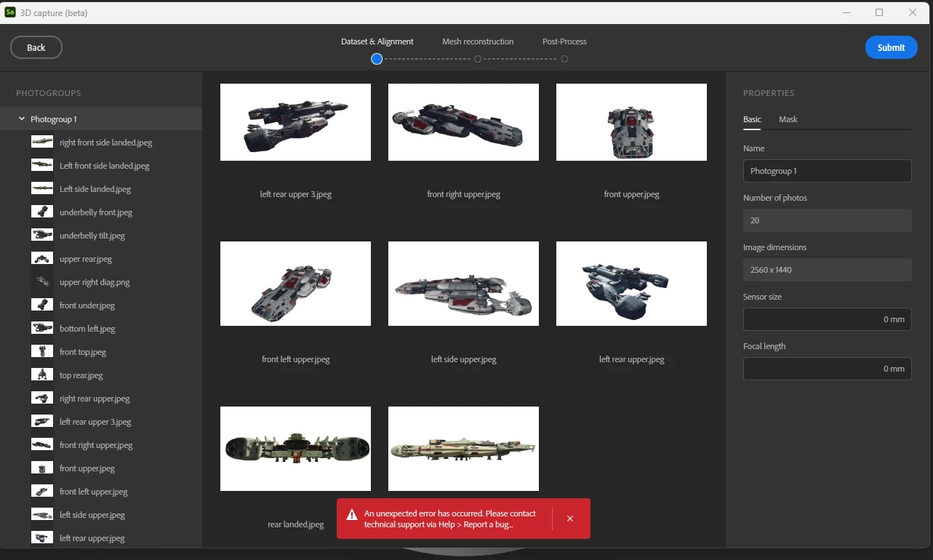Open the left side upper.jpeg large thumbnail
The height and width of the screenshot is (560, 933).
[x=463, y=284]
